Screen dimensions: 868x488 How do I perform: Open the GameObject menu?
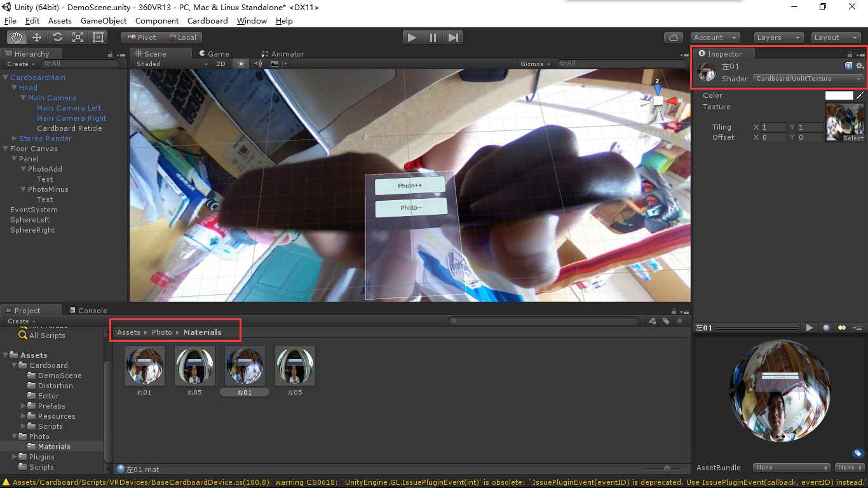(x=104, y=20)
